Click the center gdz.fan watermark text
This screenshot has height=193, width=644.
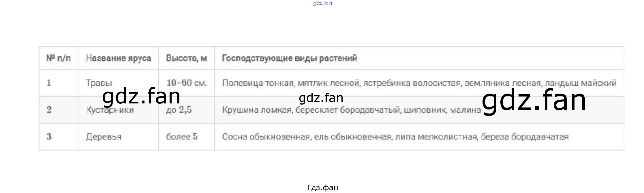[321, 98]
